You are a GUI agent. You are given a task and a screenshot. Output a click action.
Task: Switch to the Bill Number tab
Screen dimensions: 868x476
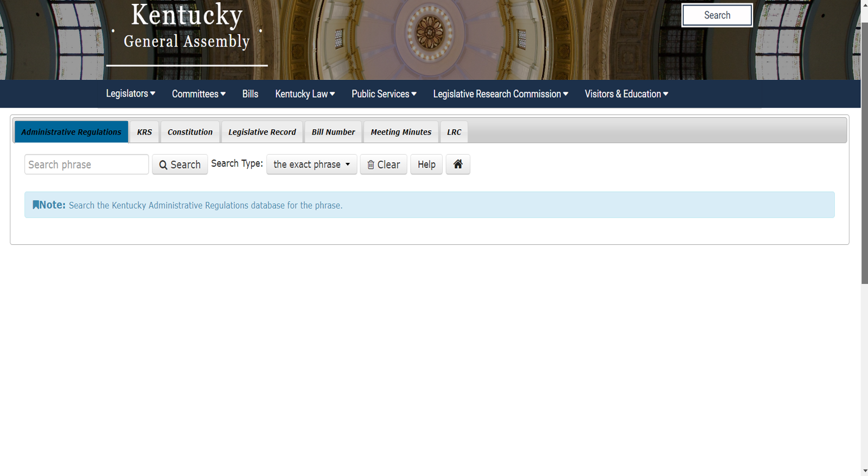[333, 132]
